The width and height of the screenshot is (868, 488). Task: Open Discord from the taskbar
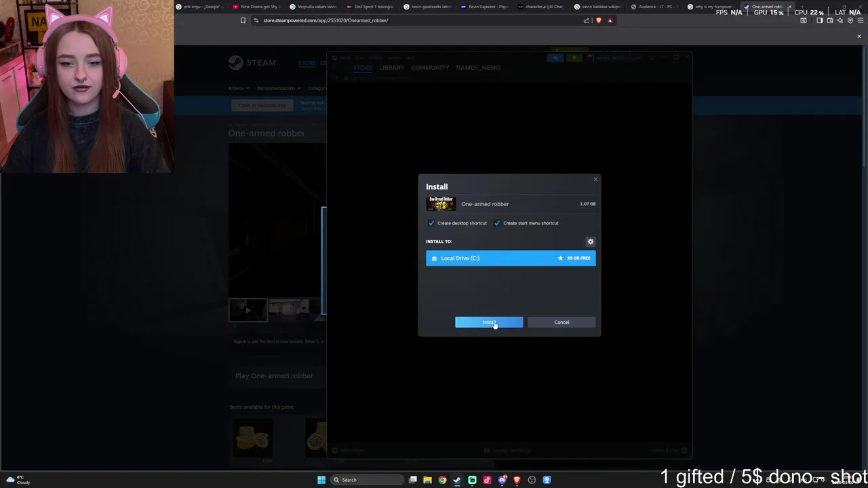point(502,480)
